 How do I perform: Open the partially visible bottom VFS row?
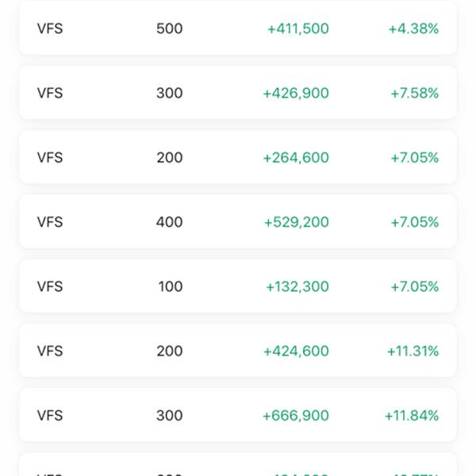238,464
